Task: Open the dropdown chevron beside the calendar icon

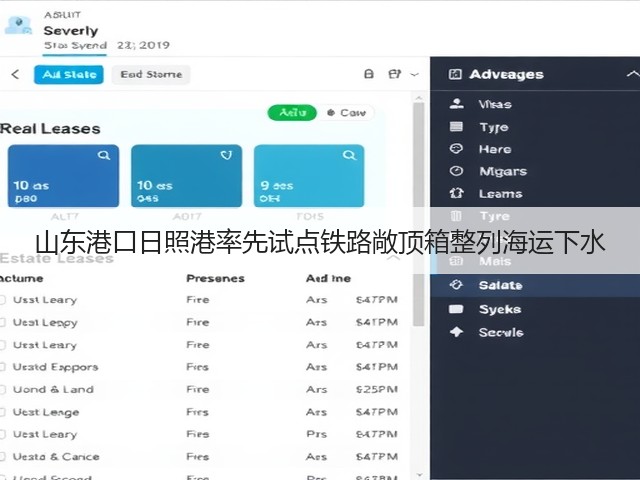Action: (x=415, y=75)
